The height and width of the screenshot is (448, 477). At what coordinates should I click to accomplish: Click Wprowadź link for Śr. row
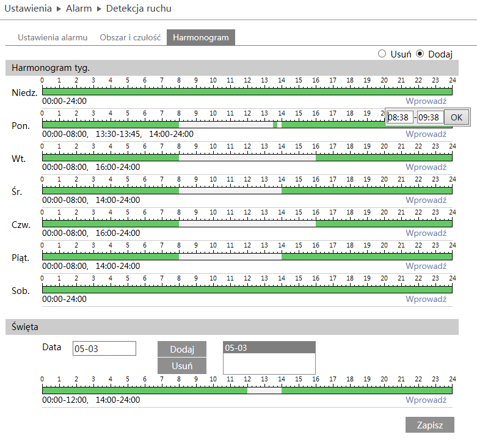(x=426, y=200)
